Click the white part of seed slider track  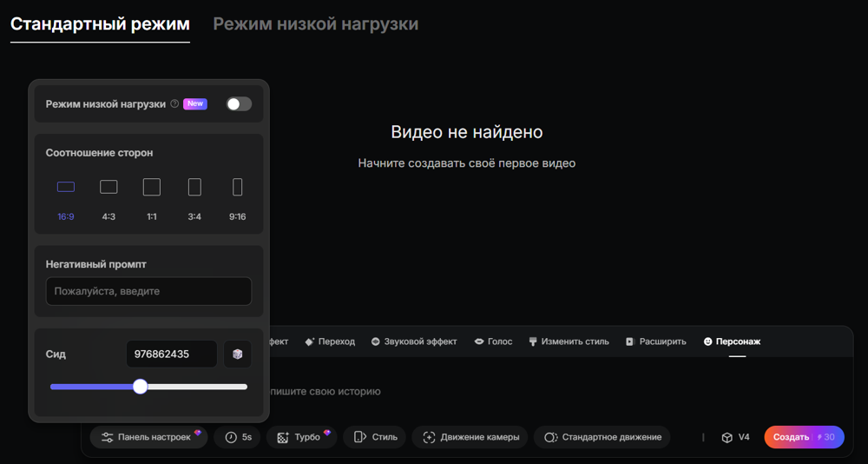[198, 387]
